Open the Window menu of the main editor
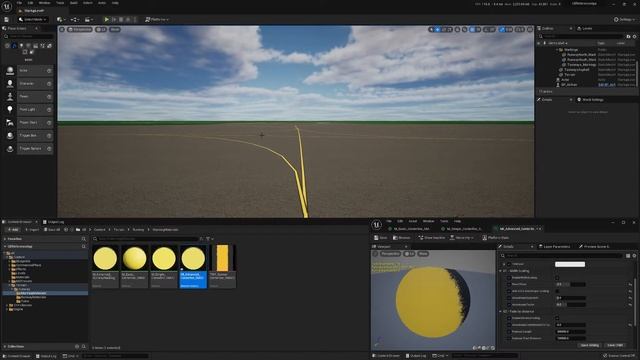The width and height of the screenshot is (640, 360). click(x=44, y=3)
